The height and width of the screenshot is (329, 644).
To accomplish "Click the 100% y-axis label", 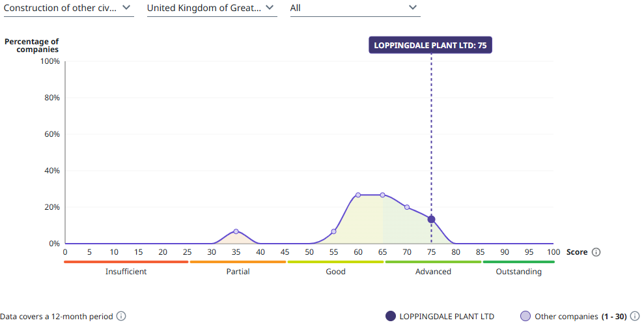I will click(x=49, y=61).
